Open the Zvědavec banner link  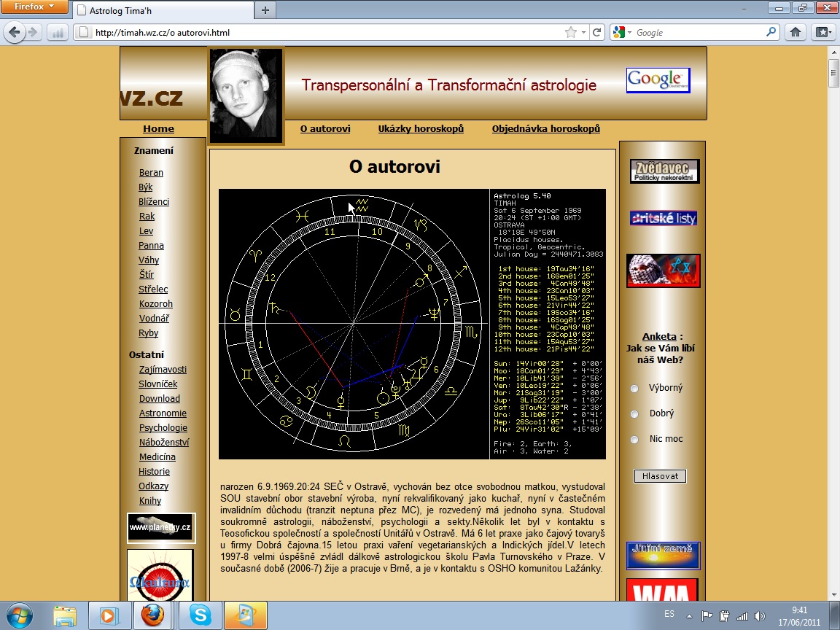[x=664, y=171]
